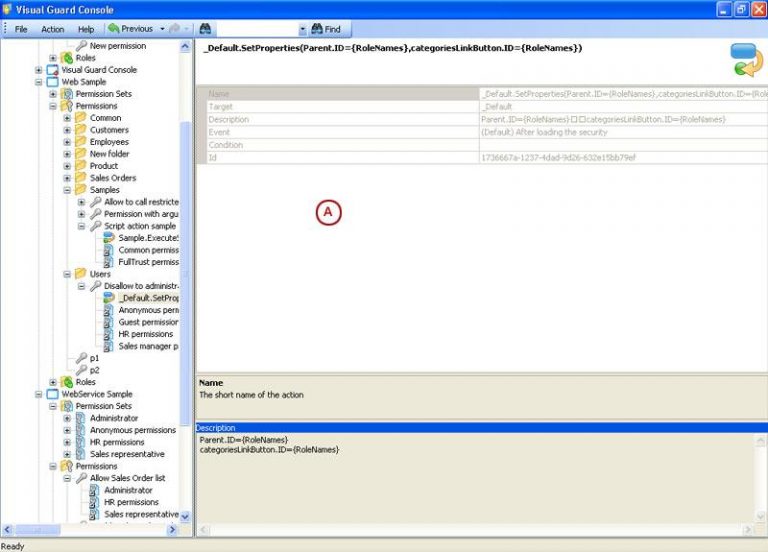
Task: Click the p1 permission key icon
Action: pos(81,358)
